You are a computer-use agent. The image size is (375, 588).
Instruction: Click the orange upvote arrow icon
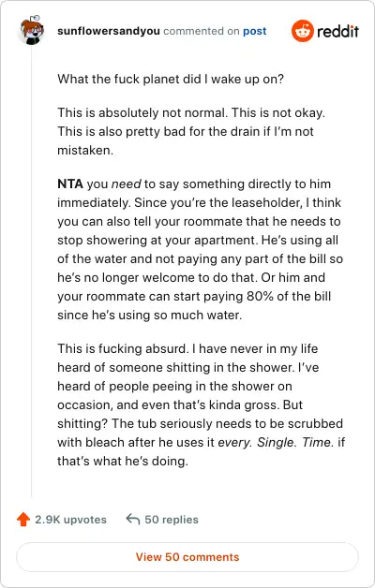point(23,520)
